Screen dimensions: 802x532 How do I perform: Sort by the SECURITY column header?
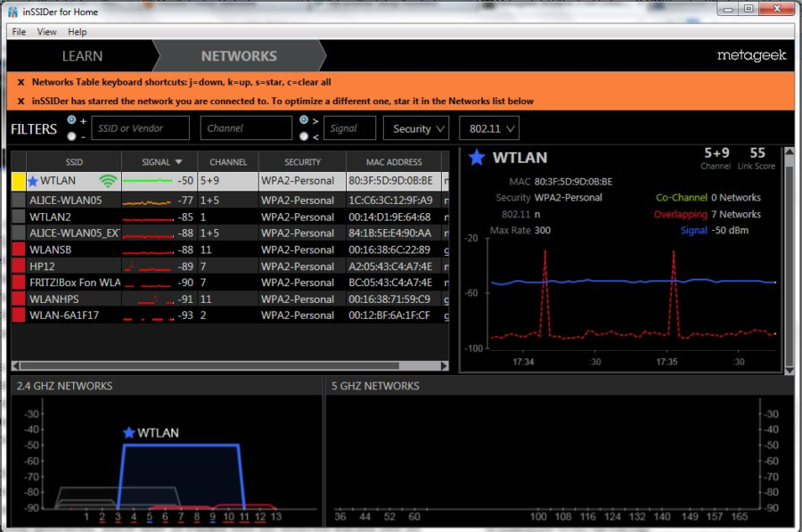point(302,162)
